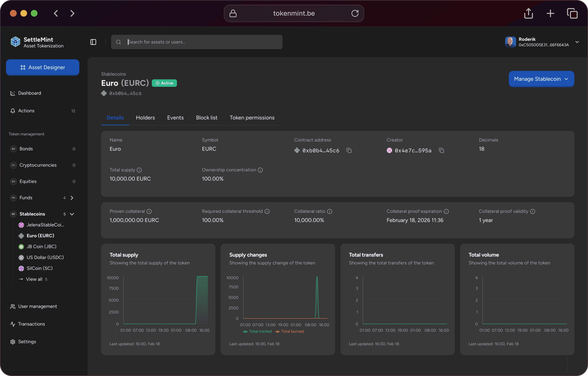
Task: Open the Collateral ratio info tooltip icon
Action: point(330,211)
